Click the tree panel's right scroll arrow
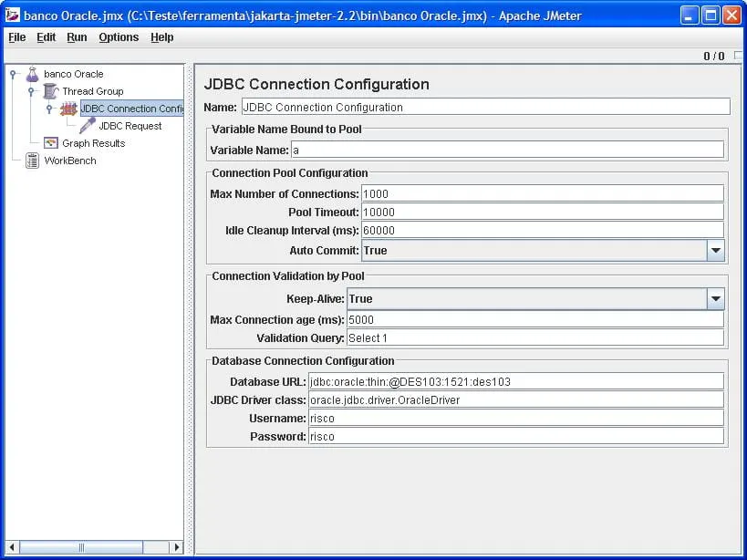 click(x=177, y=547)
